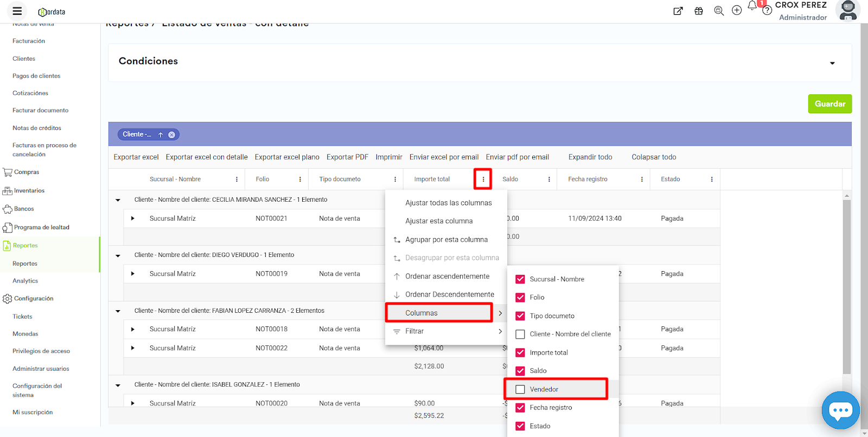The width and height of the screenshot is (868, 437).
Task: Click the green Guardar button
Action: point(829,104)
